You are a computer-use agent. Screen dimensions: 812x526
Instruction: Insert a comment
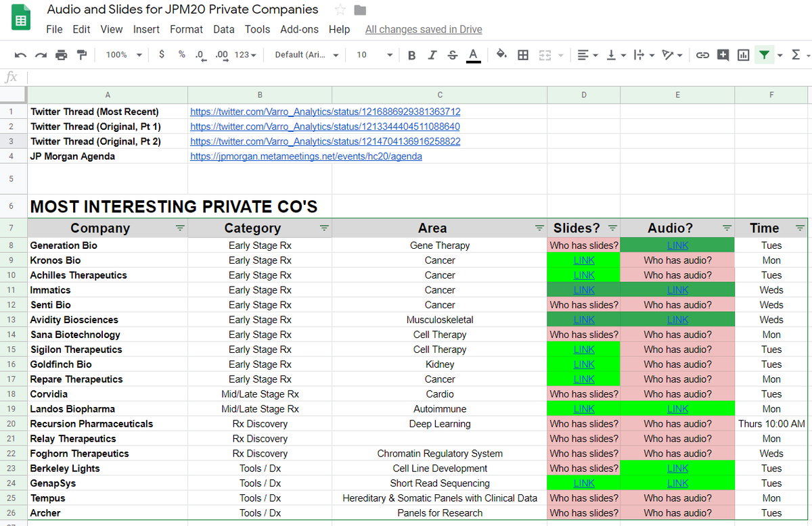723,55
